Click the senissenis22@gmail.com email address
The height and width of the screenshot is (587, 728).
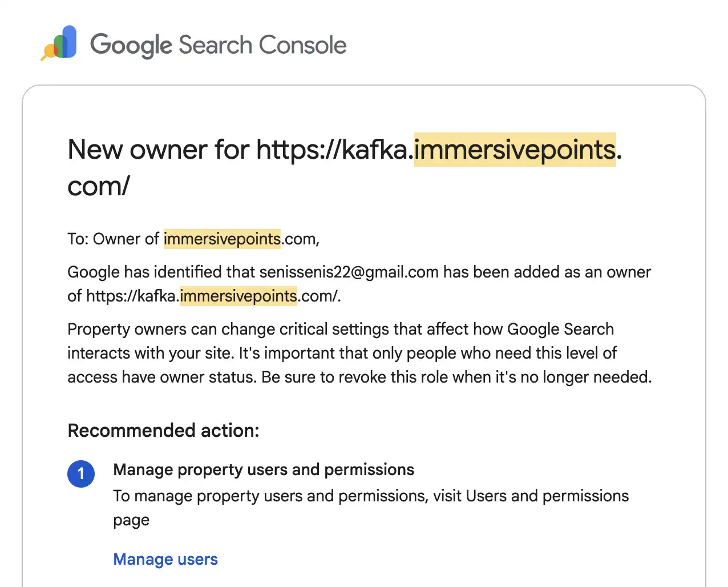349,272
